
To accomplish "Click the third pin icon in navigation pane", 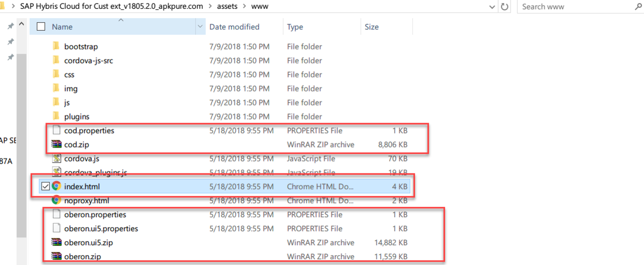I will [10, 58].
